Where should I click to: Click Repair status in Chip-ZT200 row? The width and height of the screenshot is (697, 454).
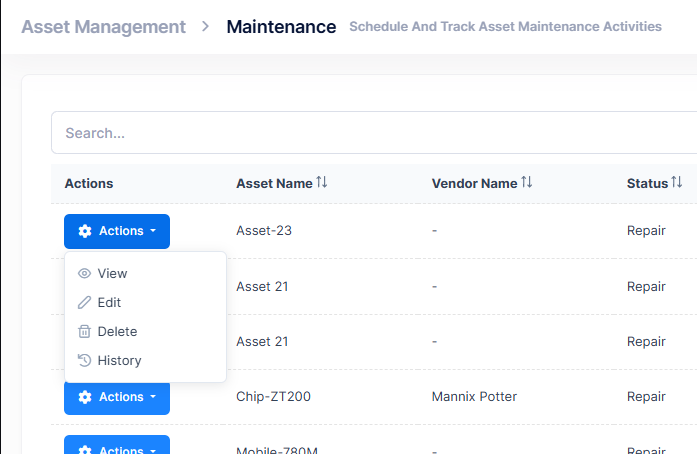(x=646, y=396)
